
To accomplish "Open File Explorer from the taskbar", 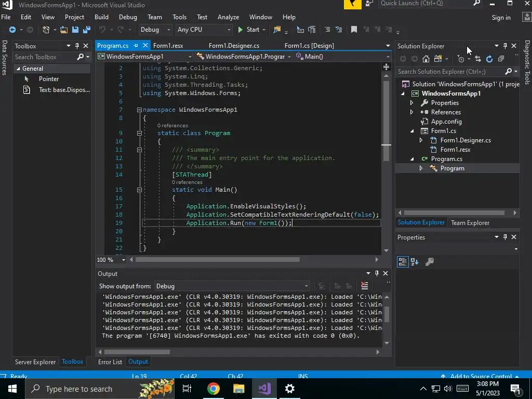I will [x=239, y=389].
